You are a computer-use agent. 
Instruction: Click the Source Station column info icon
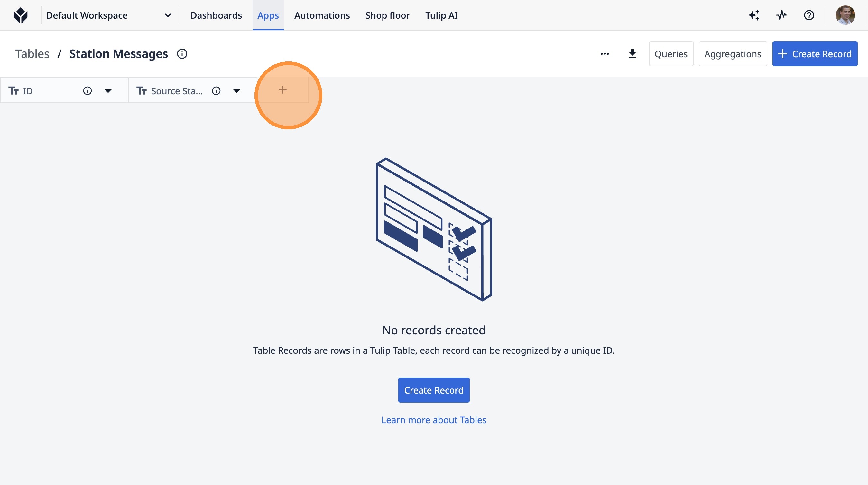[x=216, y=91]
